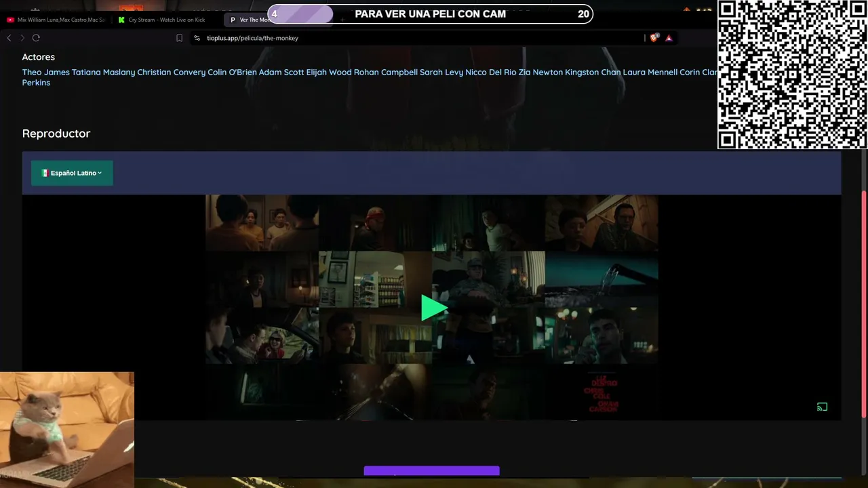
Task: Open actor Sarah Levy link
Action: (x=441, y=72)
